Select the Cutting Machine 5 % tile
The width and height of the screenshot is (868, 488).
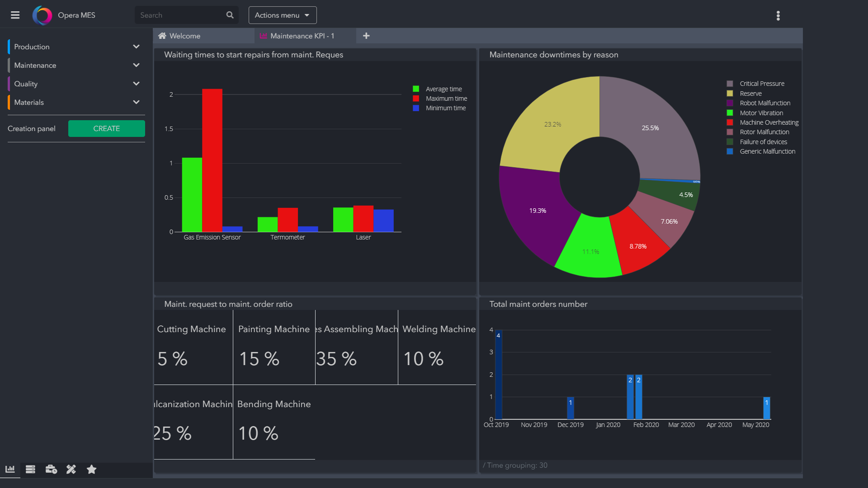pos(193,347)
